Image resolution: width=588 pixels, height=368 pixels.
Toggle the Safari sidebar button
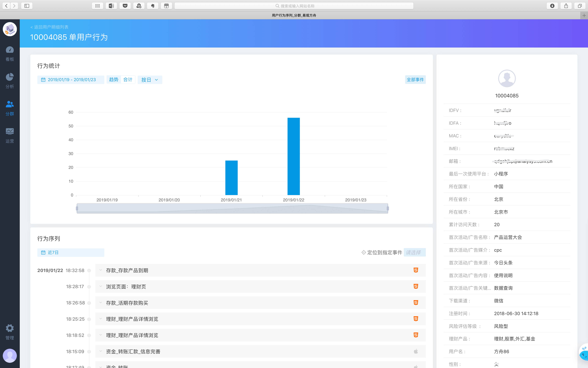pos(27,6)
